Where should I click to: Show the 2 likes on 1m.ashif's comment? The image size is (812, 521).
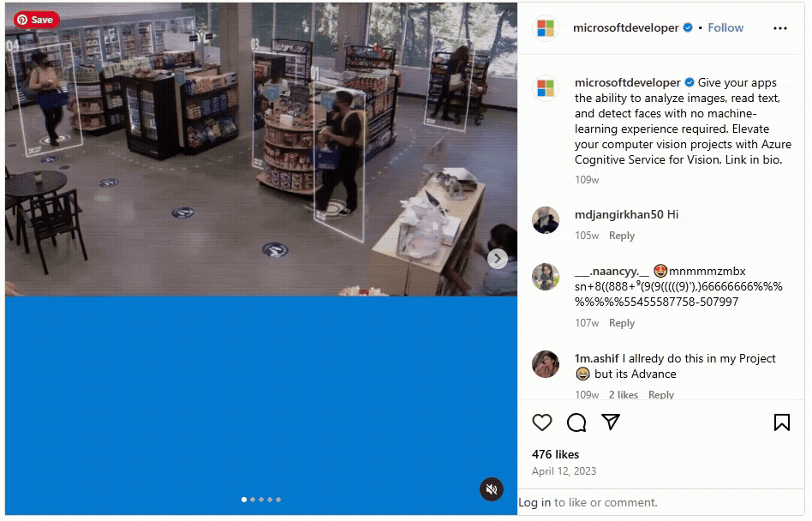tap(623, 395)
